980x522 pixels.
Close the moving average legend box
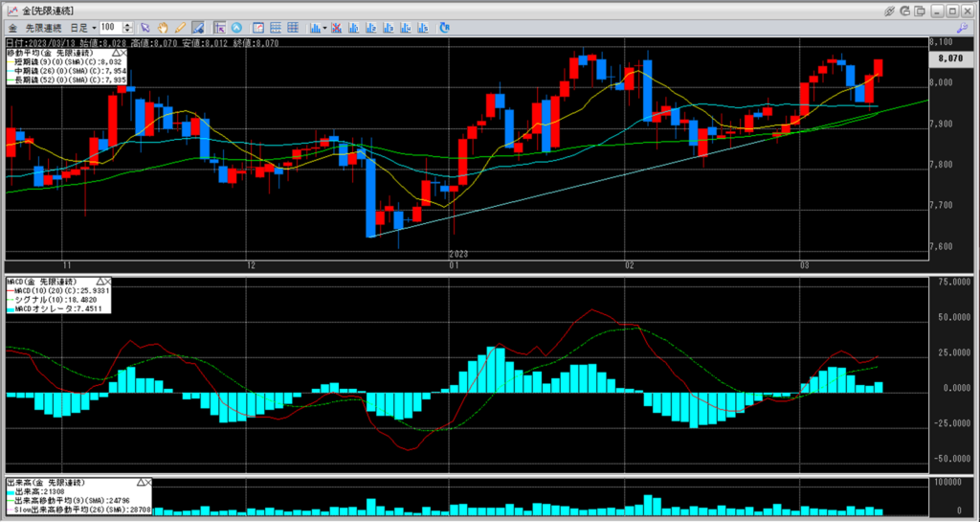point(126,53)
